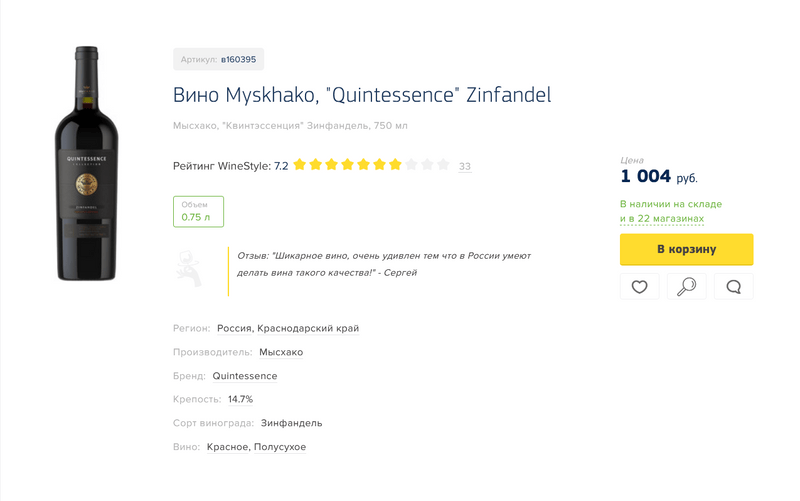
Task: Click the 14.7% strength value
Action: pyautogui.click(x=240, y=399)
